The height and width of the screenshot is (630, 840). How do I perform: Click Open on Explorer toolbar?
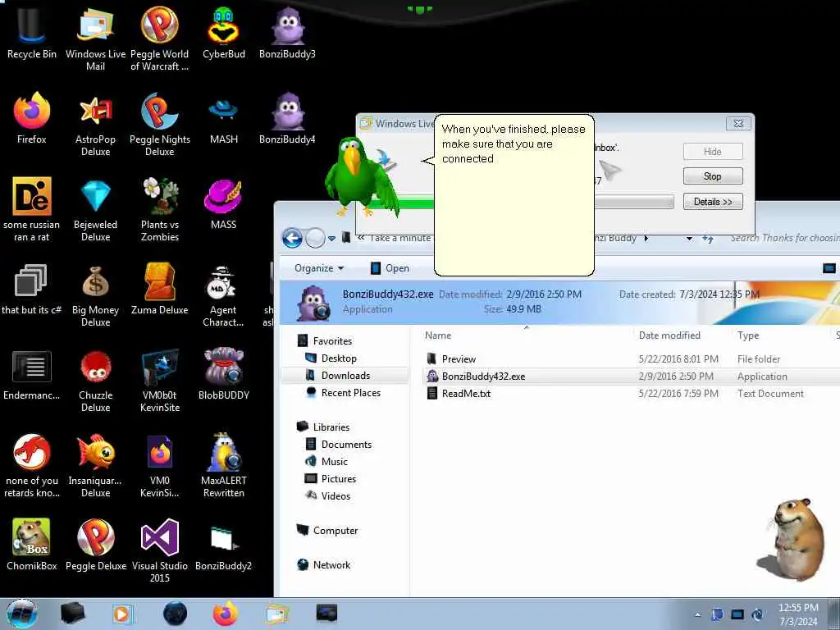pyautogui.click(x=390, y=268)
